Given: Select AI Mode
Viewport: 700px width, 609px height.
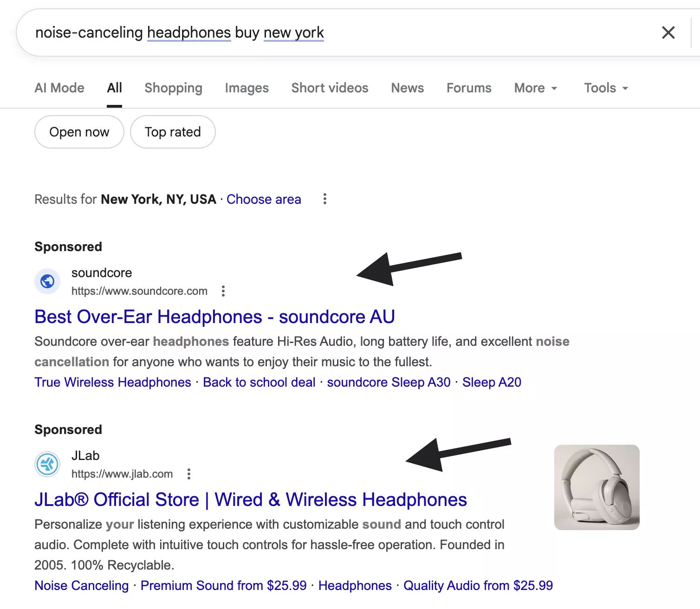Looking at the screenshot, I should point(59,88).
